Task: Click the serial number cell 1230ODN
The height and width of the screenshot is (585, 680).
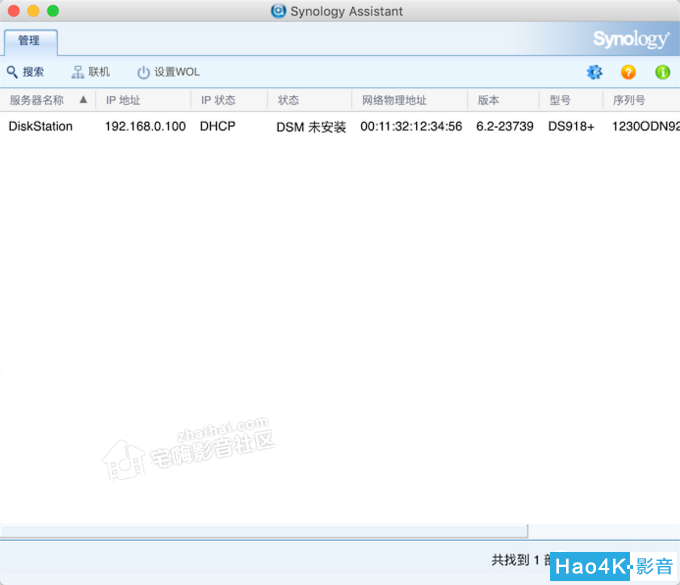Action: pos(646,126)
